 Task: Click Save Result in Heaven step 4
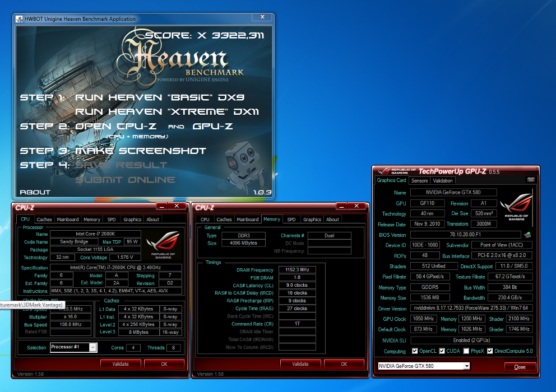tap(121, 165)
